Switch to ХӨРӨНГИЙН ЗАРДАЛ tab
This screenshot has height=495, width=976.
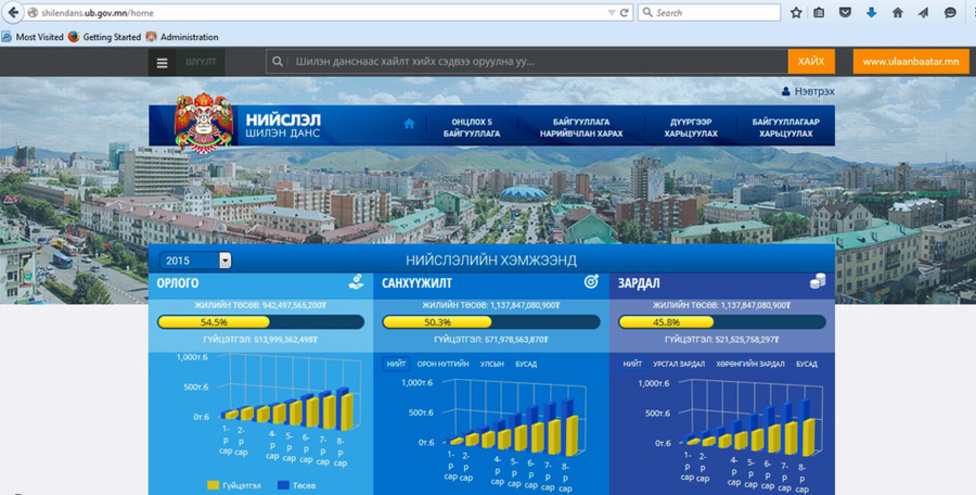(x=749, y=364)
